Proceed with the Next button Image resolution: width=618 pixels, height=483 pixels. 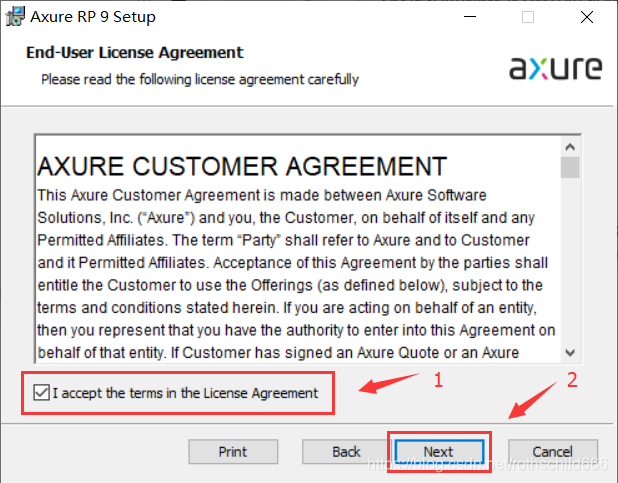[x=438, y=452]
